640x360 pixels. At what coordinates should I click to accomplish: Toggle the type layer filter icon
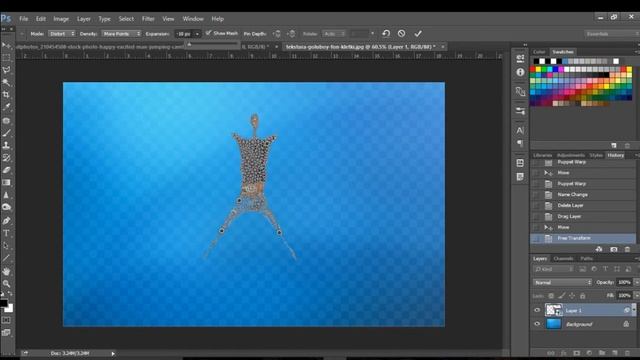(605, 269)
